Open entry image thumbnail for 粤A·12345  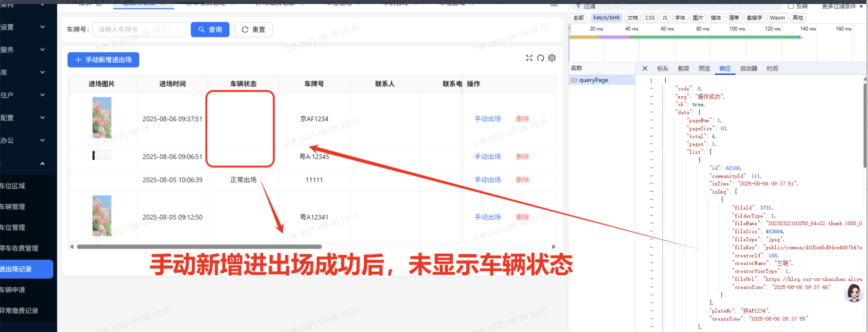[102, 155]
